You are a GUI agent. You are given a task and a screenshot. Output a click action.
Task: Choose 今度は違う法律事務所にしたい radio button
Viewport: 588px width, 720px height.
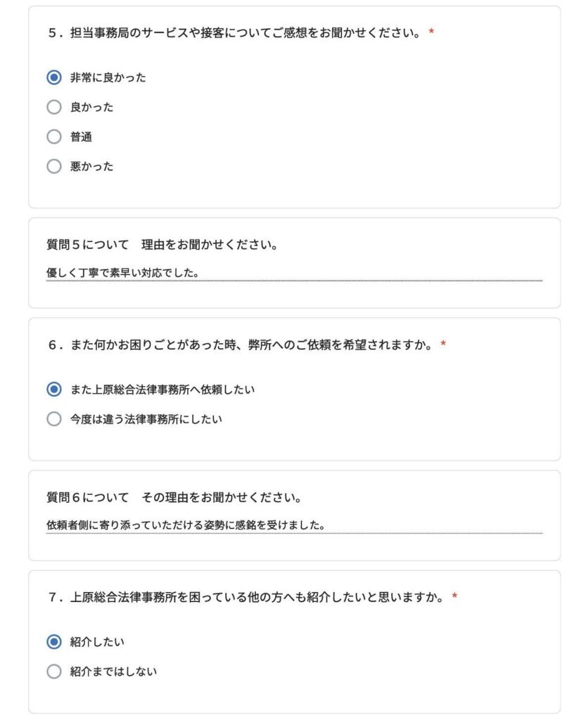[x=53, y=419]
